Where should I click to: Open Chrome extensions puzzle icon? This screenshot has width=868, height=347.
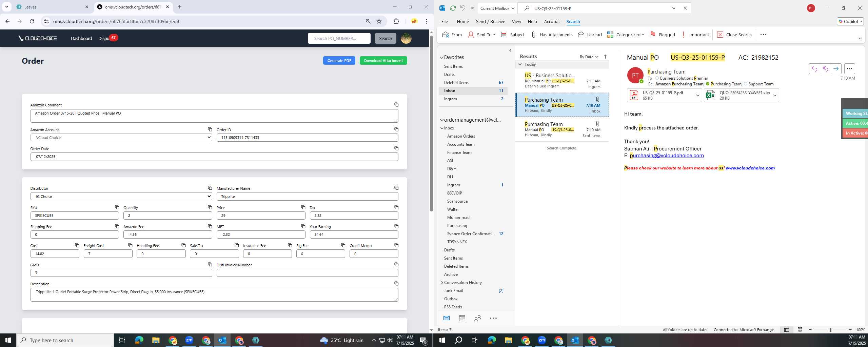coord(396,21)
